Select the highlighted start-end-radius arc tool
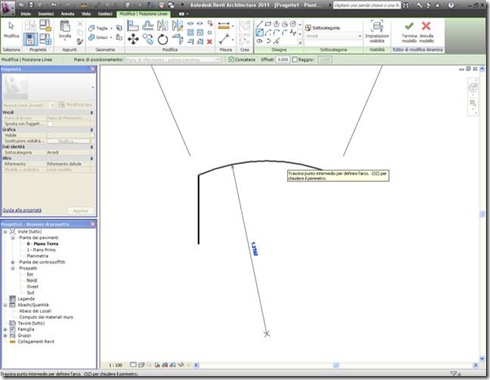Screen dimensions: 490x380 coord(260,33)
